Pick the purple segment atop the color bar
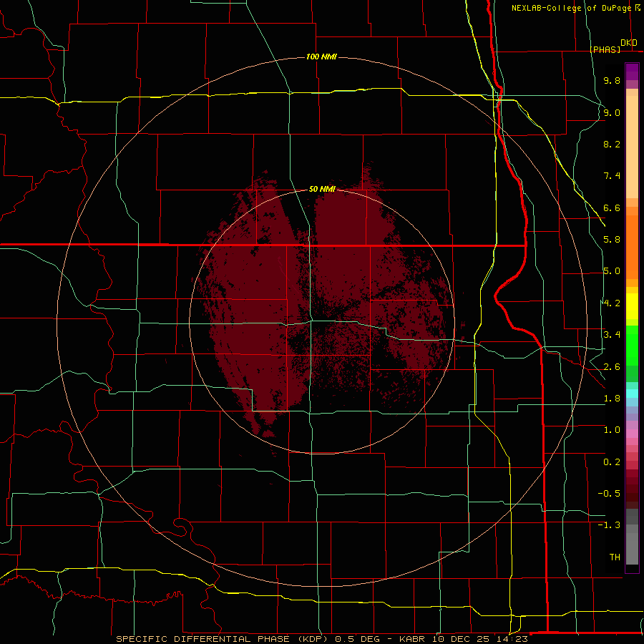 pos(632,72)
